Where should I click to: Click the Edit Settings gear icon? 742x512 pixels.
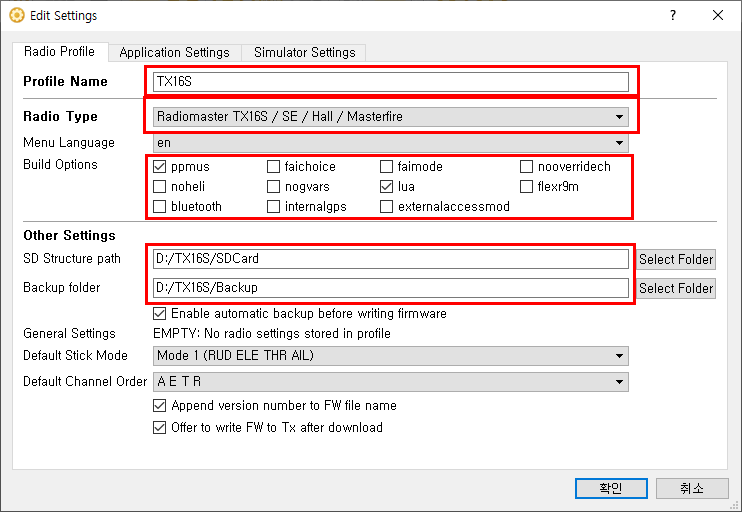click(x=17, y=15)
